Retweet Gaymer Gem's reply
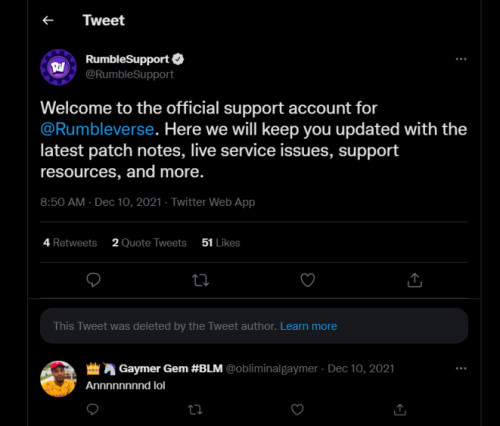Viewport: 500px width, 426px height. click(195, 410)
